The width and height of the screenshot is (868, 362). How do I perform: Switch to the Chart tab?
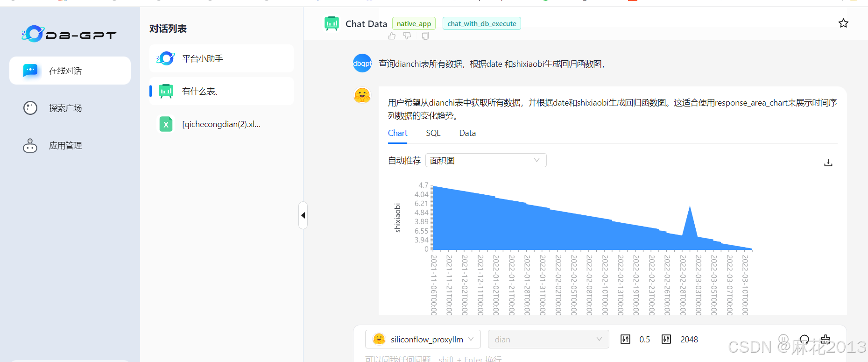tap(397, 133)
